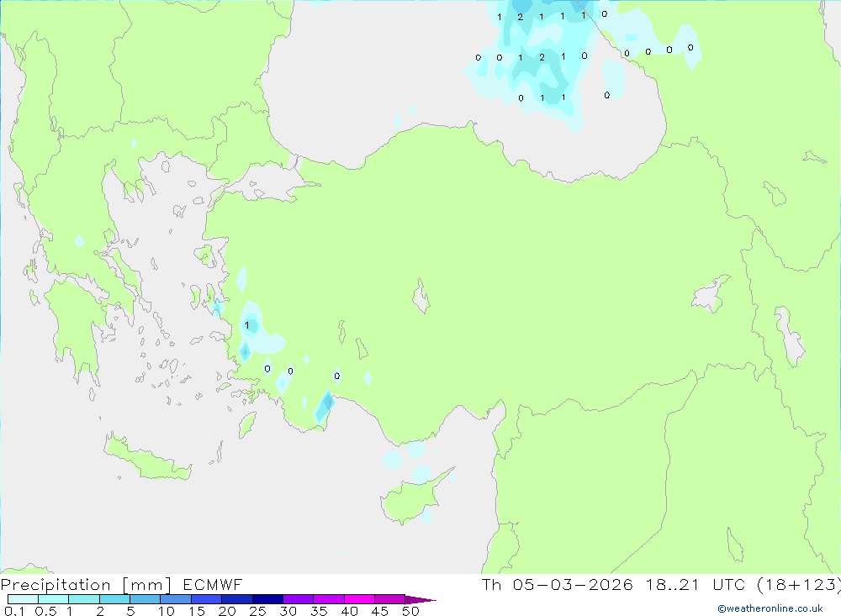Click the '50' legend scale label
The image size is (841, 616).
410,611
